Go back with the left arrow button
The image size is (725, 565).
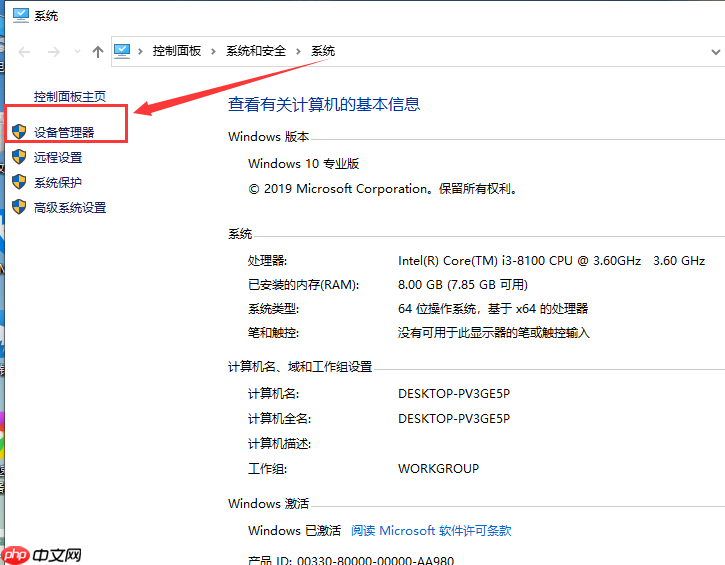24,52
